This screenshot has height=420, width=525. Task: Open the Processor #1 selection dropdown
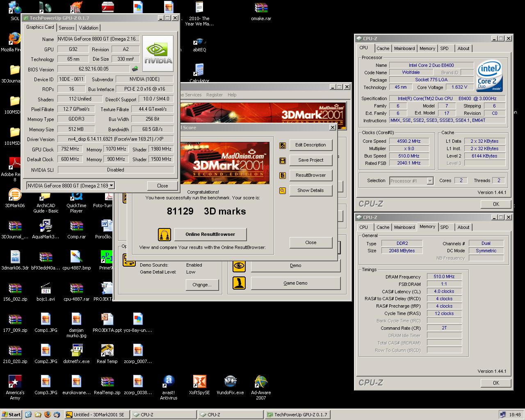point(430,181)
